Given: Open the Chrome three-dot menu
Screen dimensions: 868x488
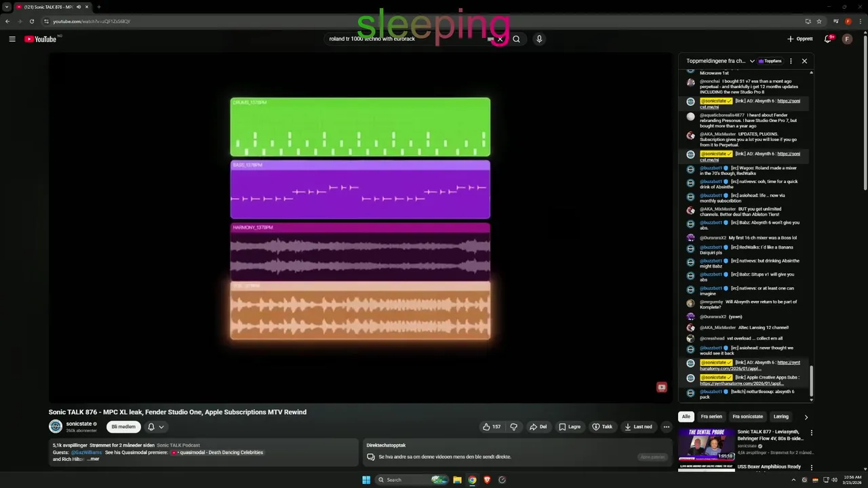Looking at the screenshot, I should click(861, 21).
